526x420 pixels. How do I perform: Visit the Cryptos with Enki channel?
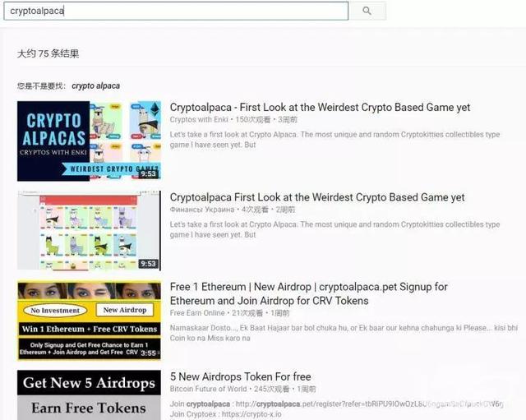point(199,120)
